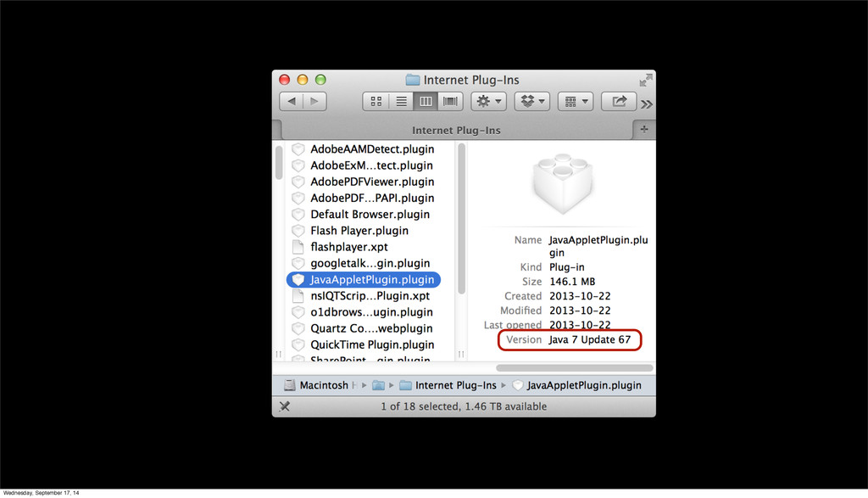The width and height of the screenshot is (868, 498).
Task: Click the column resize handle beside file list
Action: click(x=461, y=354)
